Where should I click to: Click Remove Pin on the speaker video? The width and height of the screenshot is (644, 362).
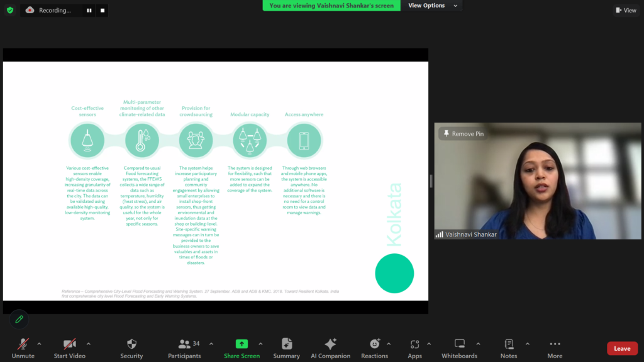(x=464, y=134)
